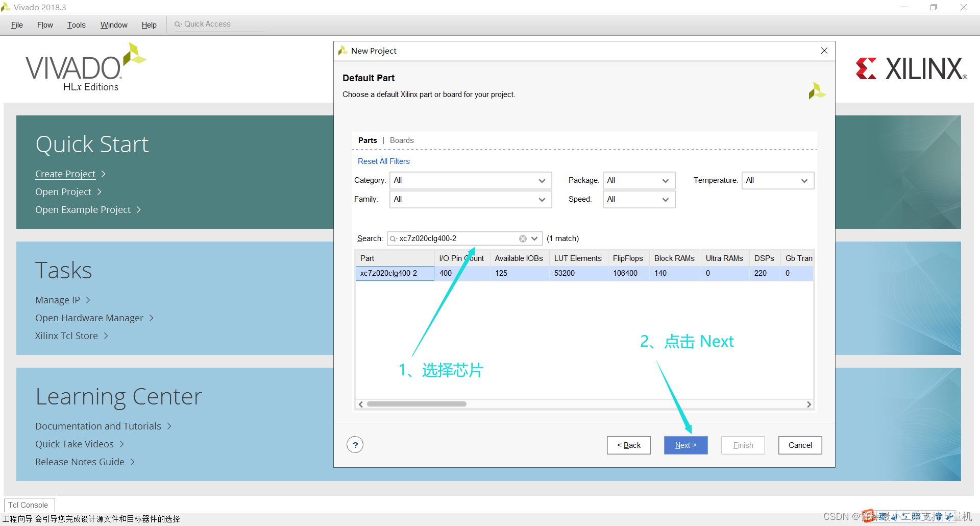Click Xilinx Tcl Store link
The height and width of the screenshot is (526, 980).
66,336
